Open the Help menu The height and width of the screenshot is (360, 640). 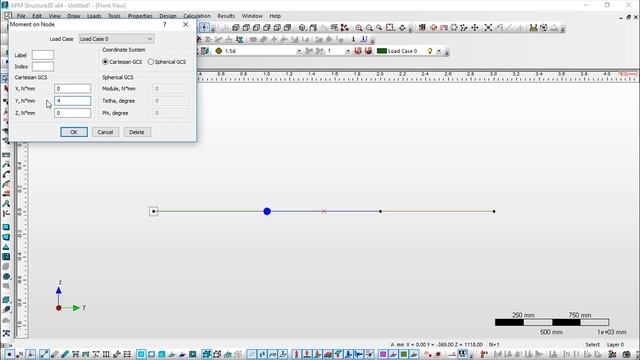[x=275, y=16]
